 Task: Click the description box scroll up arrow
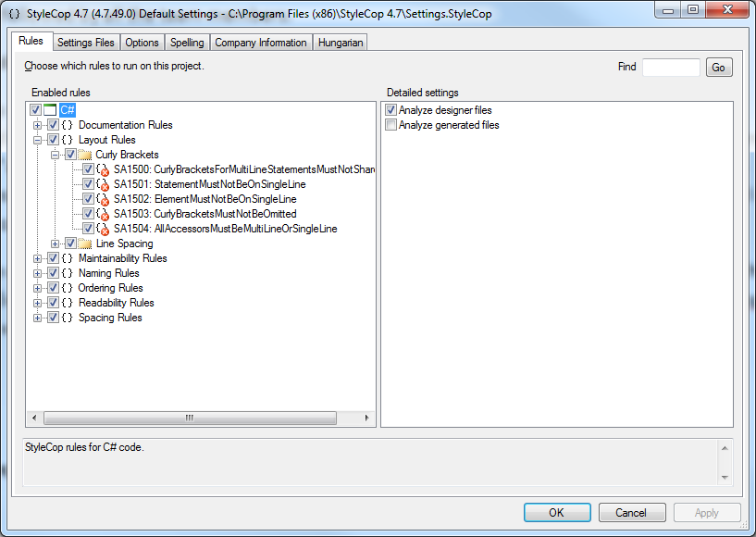tap(725, 448)
